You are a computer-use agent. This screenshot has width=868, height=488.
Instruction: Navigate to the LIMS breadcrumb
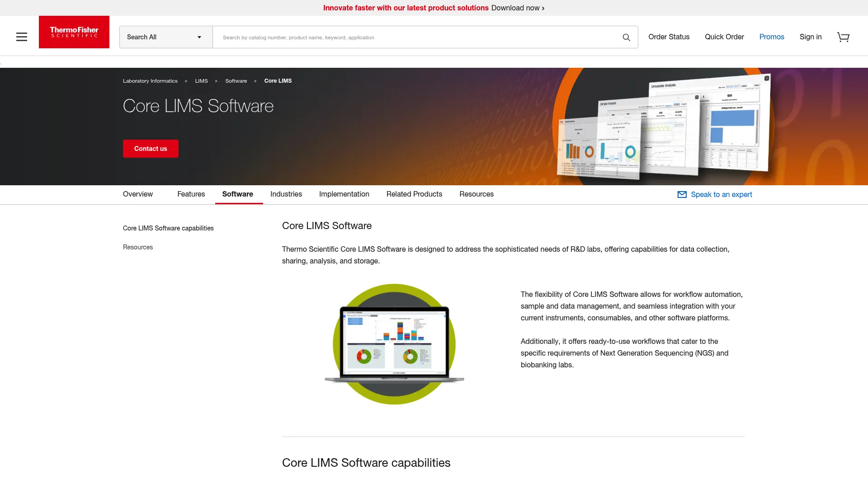pos(201,81)
